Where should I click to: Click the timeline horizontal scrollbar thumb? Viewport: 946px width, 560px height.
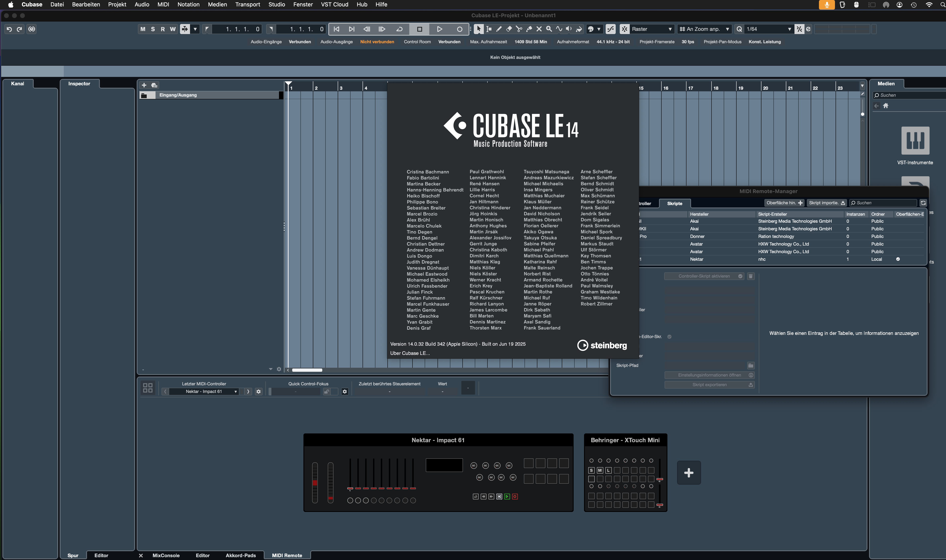pyautogui.click(x=307, y=370)
